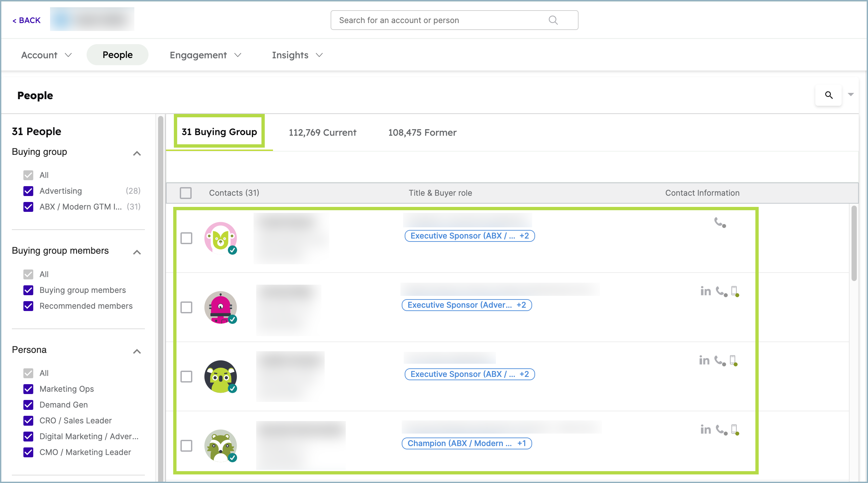Image resolution: width=868 pixels, height=483 pixels.
Task: Open the Account dropdown menu
Action: pyautogui.click(x=46, y=55)
